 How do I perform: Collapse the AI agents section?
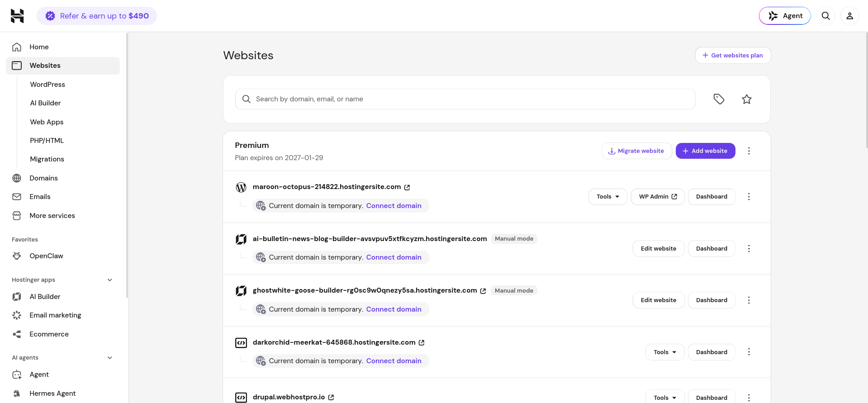pyautogui.click(x=109, y=358)
